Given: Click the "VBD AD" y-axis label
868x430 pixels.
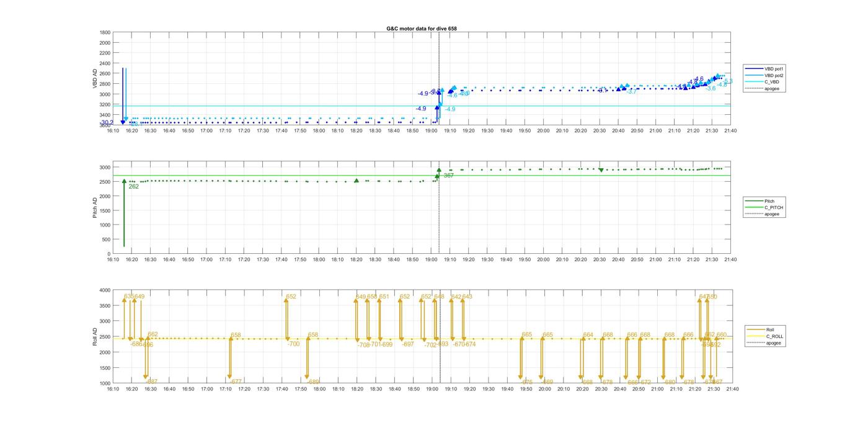Looking at the screenshot, I should [95, 79].
